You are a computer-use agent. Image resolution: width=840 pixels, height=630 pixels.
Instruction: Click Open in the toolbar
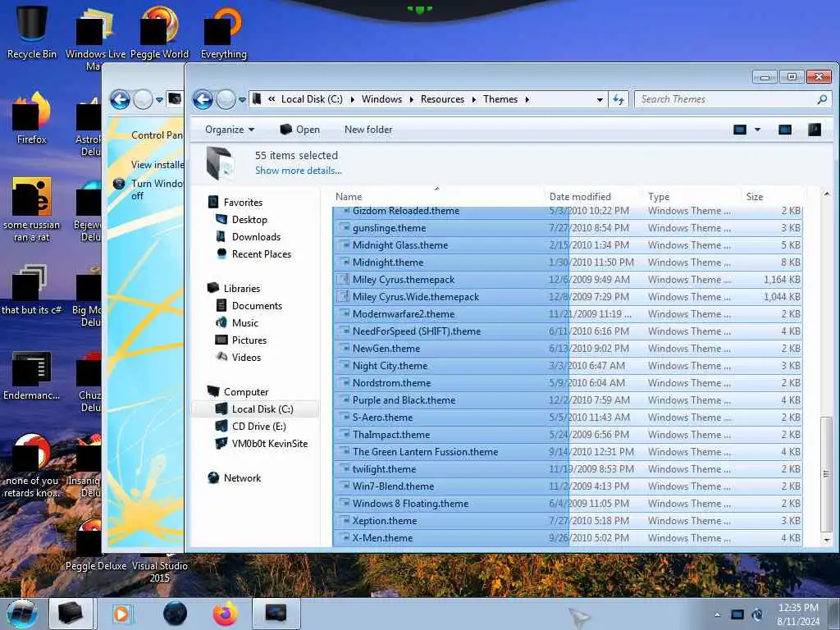coord(300,130)
